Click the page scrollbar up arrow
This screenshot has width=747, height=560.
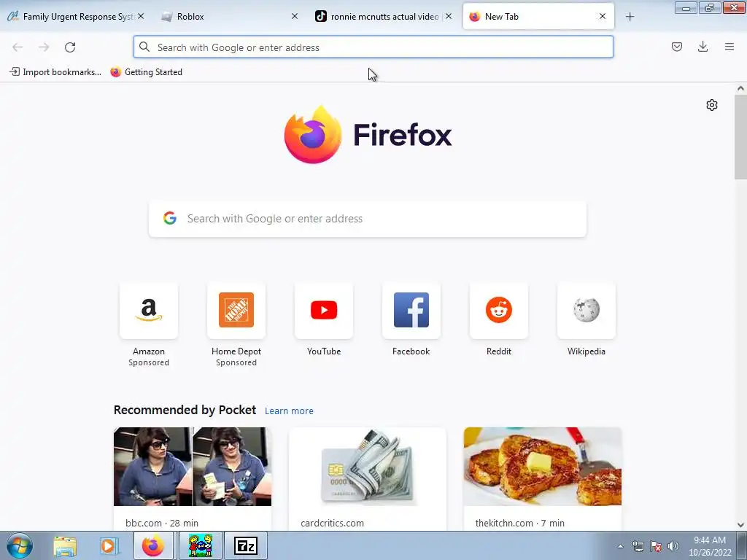click(x=740, y=88)
